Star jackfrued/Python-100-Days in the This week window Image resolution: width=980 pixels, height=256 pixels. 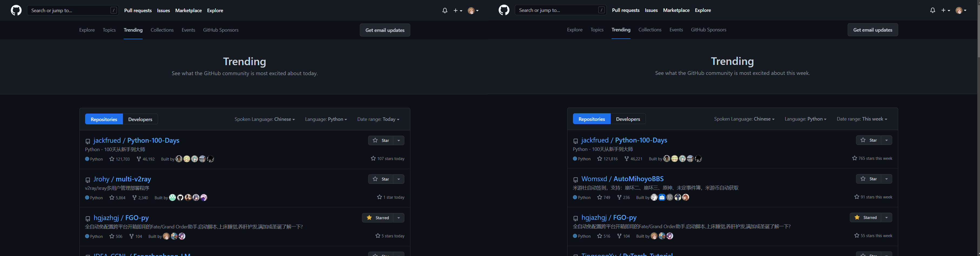coord(868,140)
